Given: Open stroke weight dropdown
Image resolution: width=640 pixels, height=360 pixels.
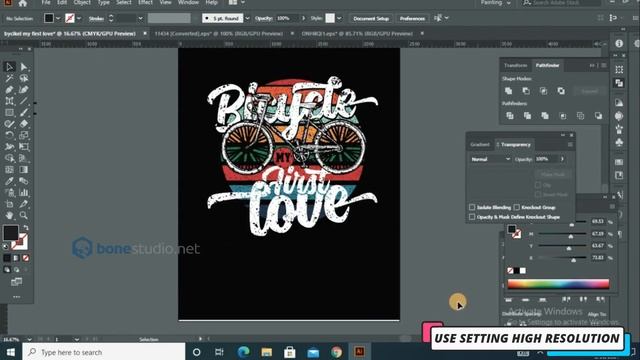Looking at the screenshot, I should (140, 18).
